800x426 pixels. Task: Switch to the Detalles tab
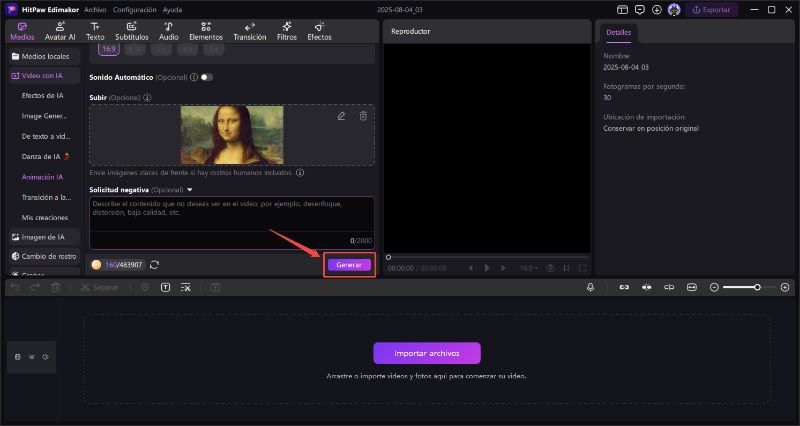point(618,32)
